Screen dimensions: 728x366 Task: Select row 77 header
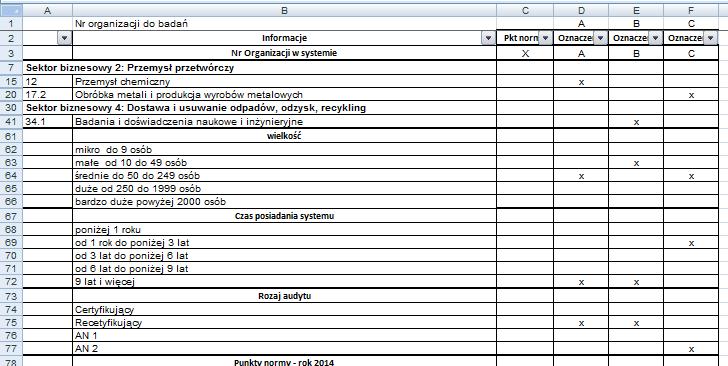click(x=11, y=349)
